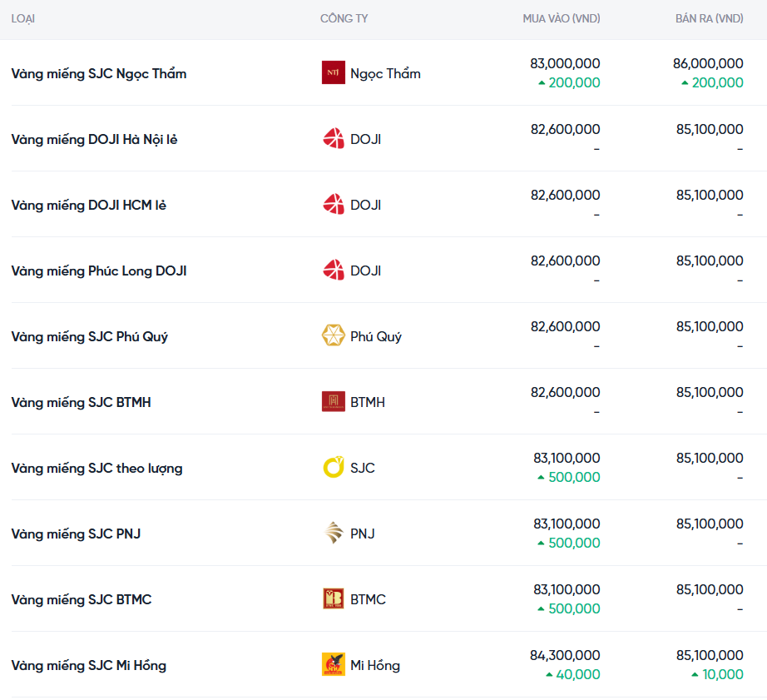Open Vàng miếng SJC Ngọc Thẩm entry
This screenshot has width=767, height=700.
pyautogui.click(x=99, y=73)
